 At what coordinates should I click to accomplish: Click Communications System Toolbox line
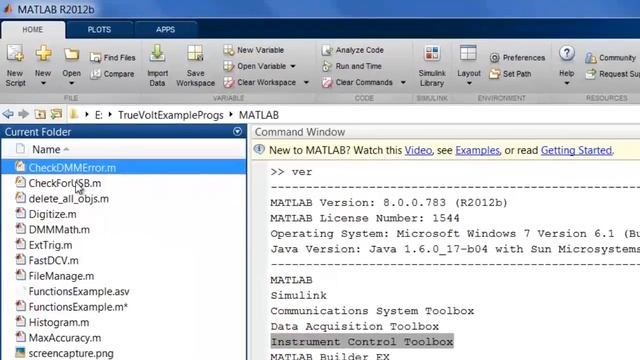click(x=372, y=311)
